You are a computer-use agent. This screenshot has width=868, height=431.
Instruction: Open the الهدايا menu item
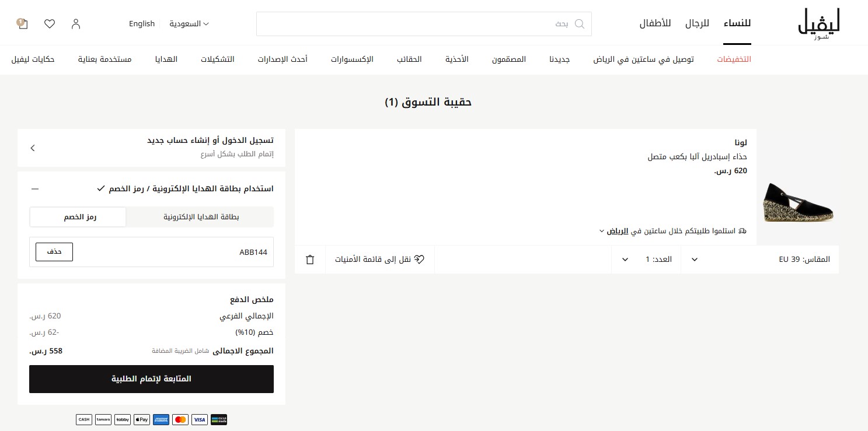coord(166,59)
